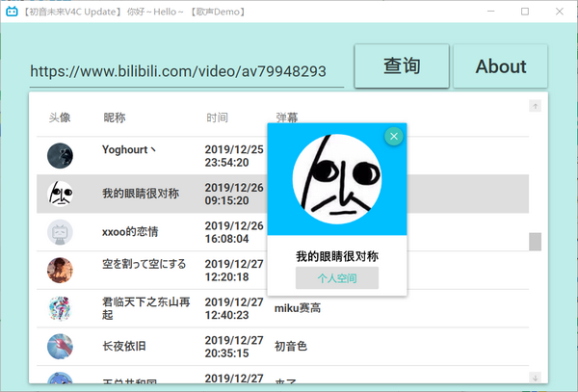
Task: Select nickname 我的眼睛很对称 in table row
Action: 141,194
